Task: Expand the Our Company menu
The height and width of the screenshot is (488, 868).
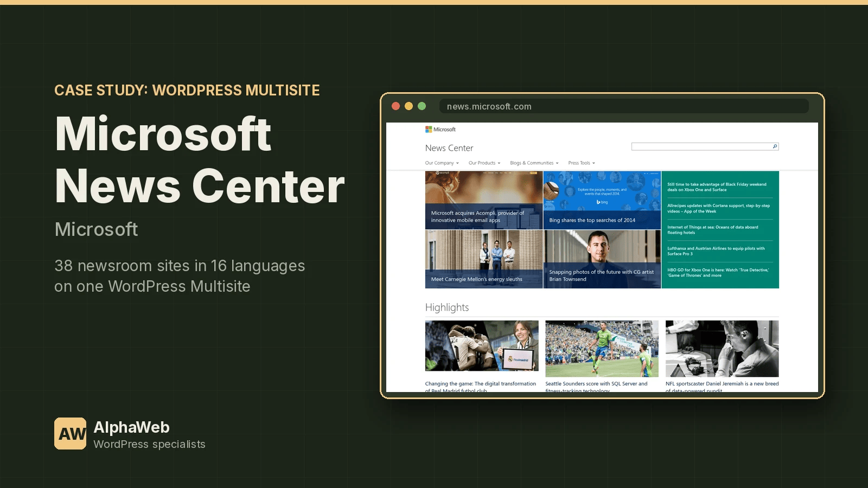Action: (x=442, y=163)
